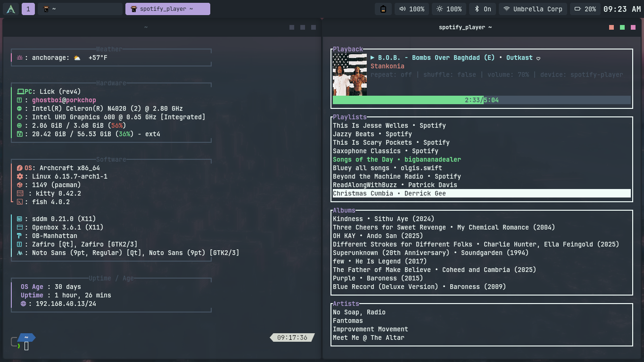This screenshot has height=362, width=644.
Task: Focus the Playback panel header
Action: click(348, 49)
